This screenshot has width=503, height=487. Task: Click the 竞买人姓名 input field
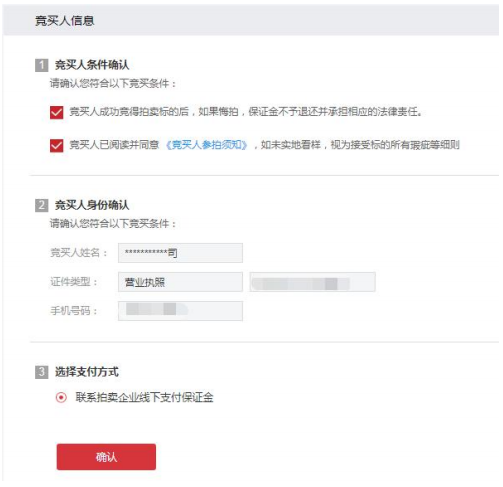180,253
